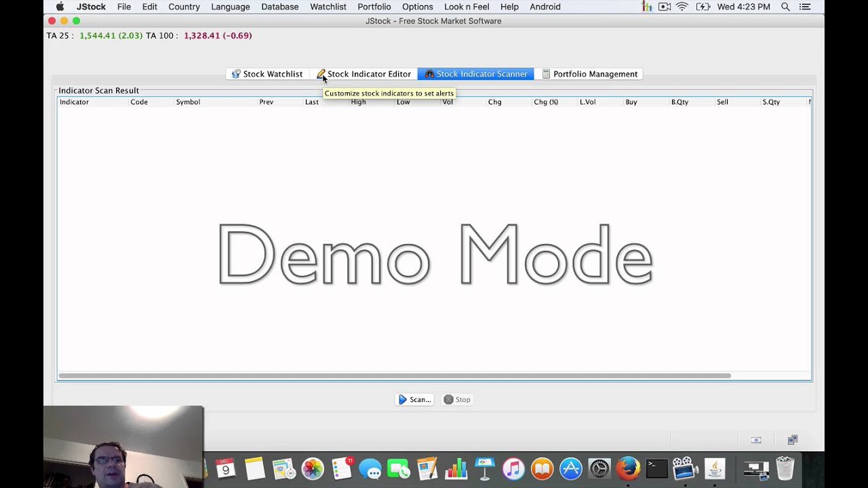The image size is (868, 488).
Task: Open the Country menu
Action: coord(184,7)
